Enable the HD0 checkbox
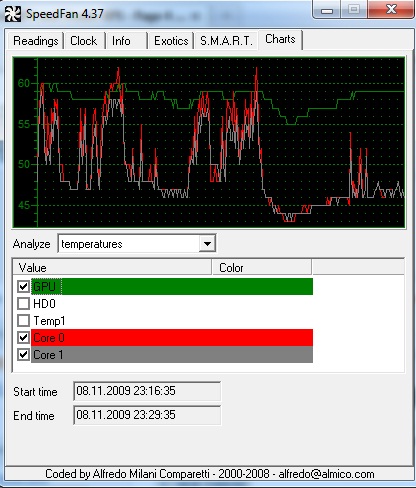 tap(23, 304)
